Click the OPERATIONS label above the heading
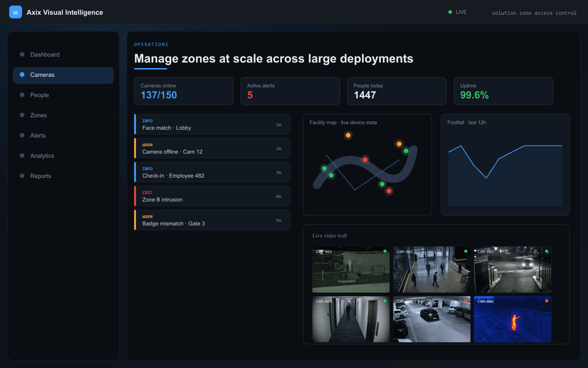 point(151,45)
